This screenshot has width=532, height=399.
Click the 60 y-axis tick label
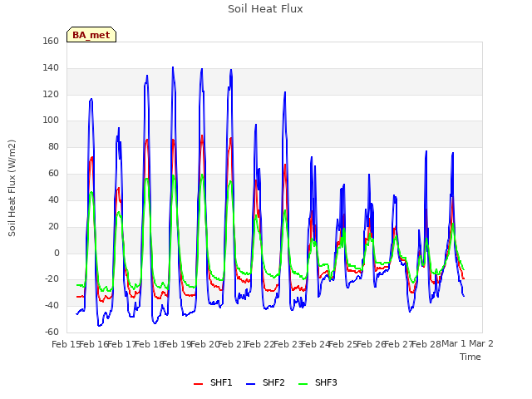[53, 174]
